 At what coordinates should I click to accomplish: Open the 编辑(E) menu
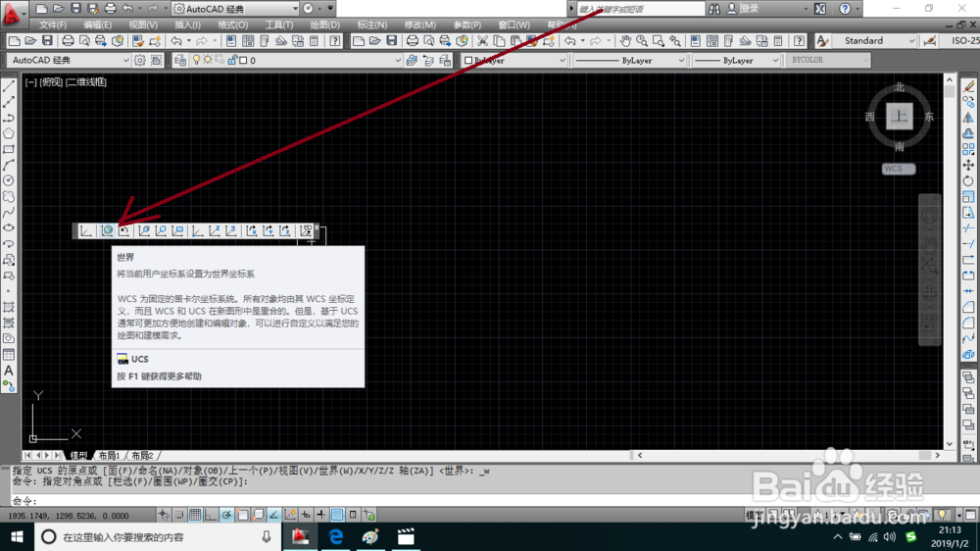tap(97, 25)
